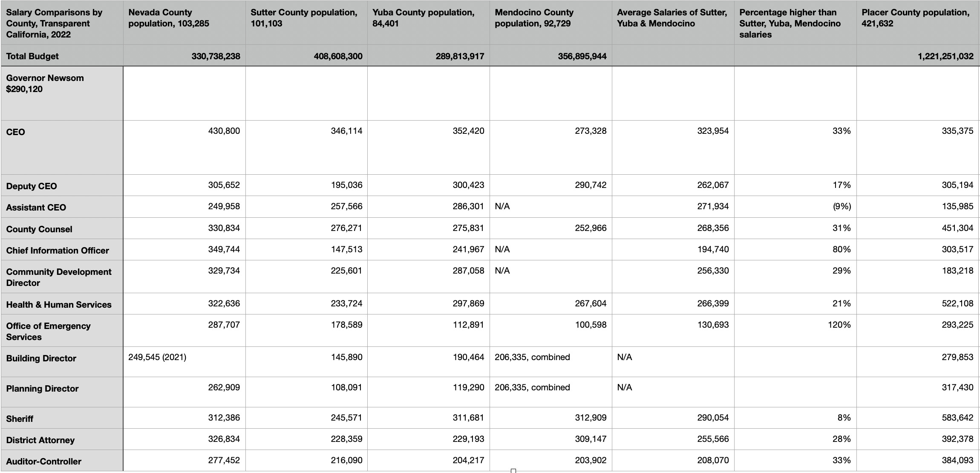
Task: Click Mendocino Sheriff salary 312,909
Action: pyautogui.click(x=591, y=418)
